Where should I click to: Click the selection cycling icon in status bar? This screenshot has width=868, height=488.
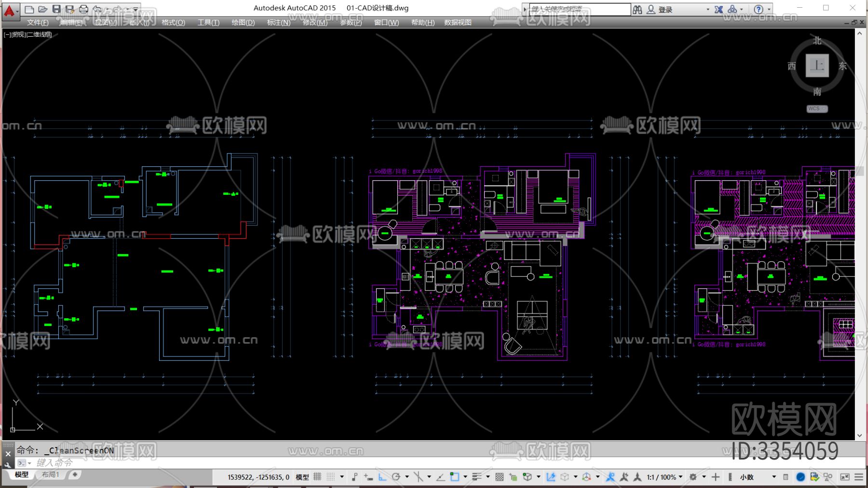click(513, 477)
